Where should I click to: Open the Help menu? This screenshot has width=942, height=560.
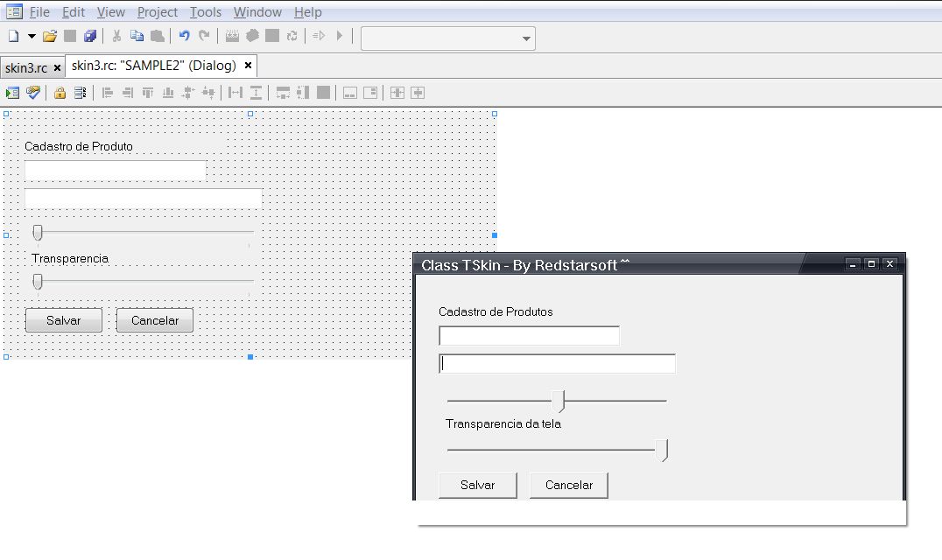point(307,12)
